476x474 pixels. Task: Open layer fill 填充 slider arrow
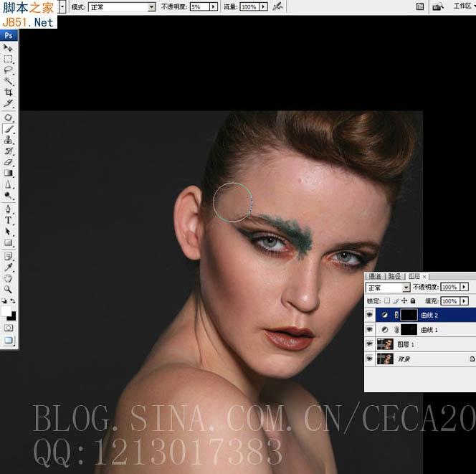click(x=464, y=300)
